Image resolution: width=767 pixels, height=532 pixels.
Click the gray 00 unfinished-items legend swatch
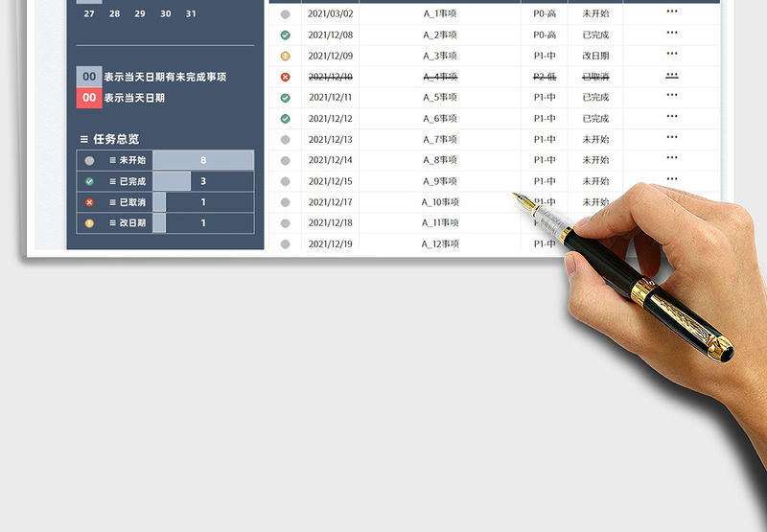pyautogui.click(x=89, y=77)
